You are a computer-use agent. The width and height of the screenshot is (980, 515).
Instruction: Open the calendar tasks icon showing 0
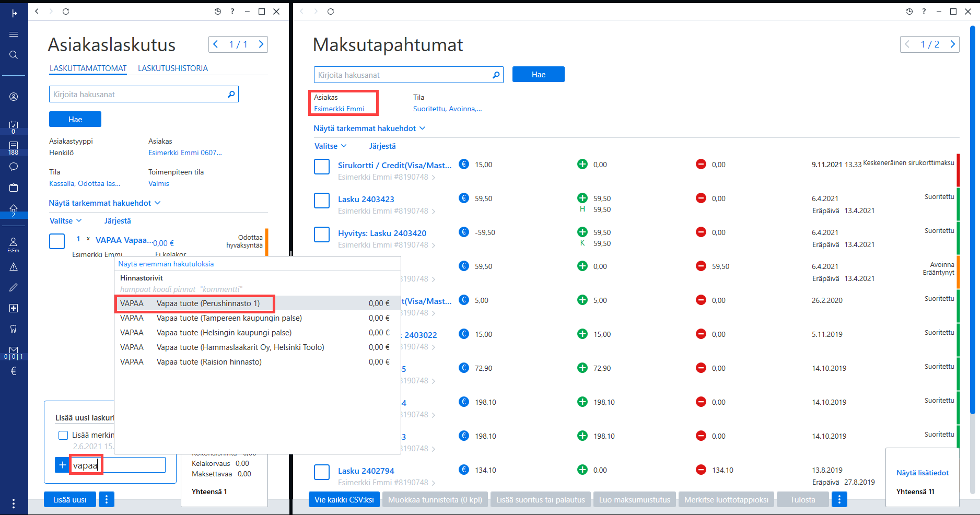click(x=14, y=127)
